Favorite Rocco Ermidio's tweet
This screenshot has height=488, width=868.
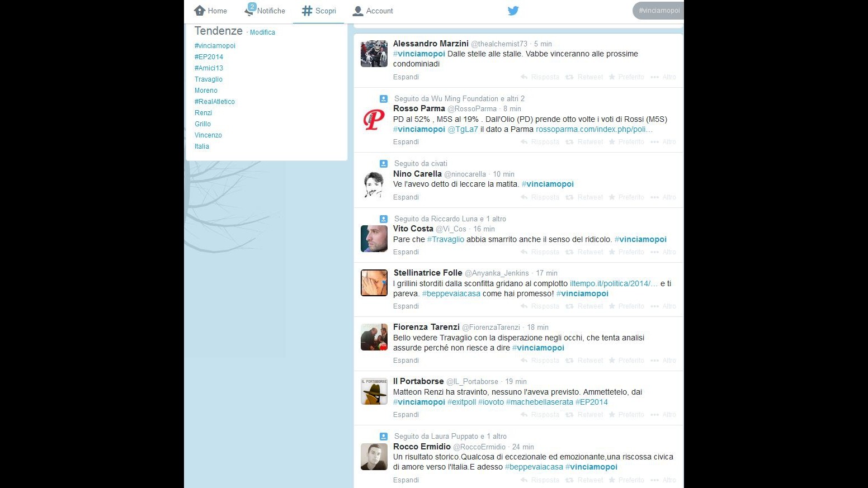[x=626, y=480]
